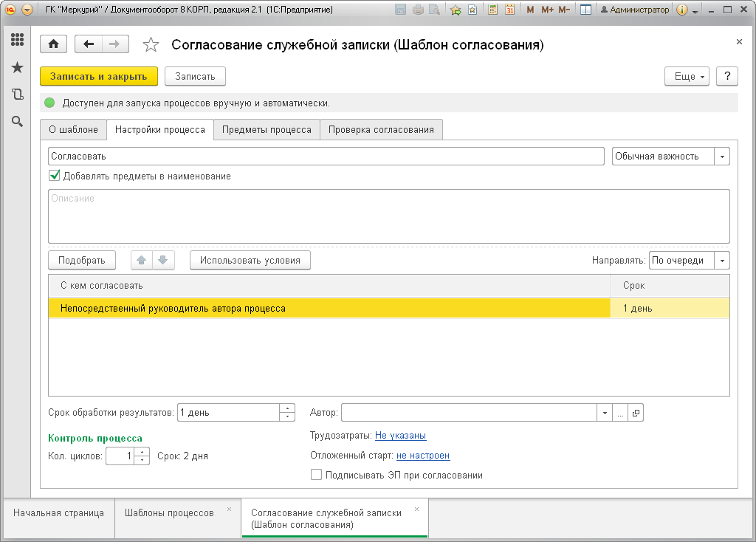The image size is (756, 542).
Task: Open the 'не настроен' deferred start link
Action: pos(423,456)
